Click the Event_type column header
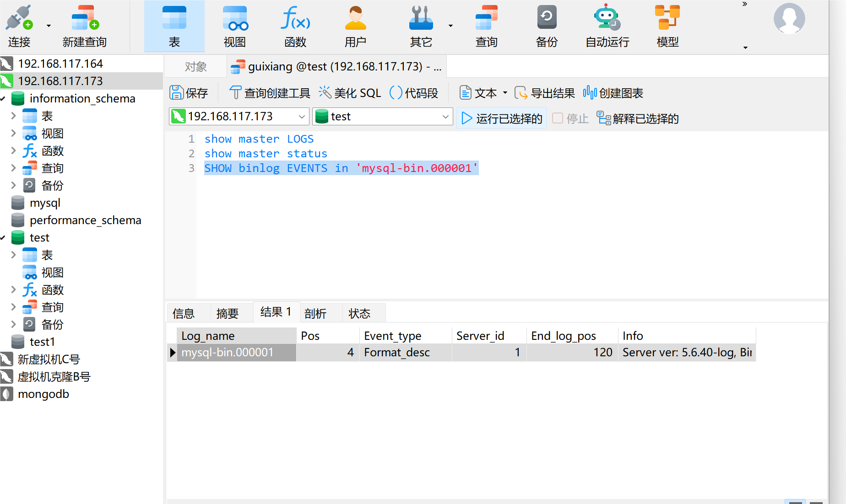This screenshot has height=504, width=846. 406,336
